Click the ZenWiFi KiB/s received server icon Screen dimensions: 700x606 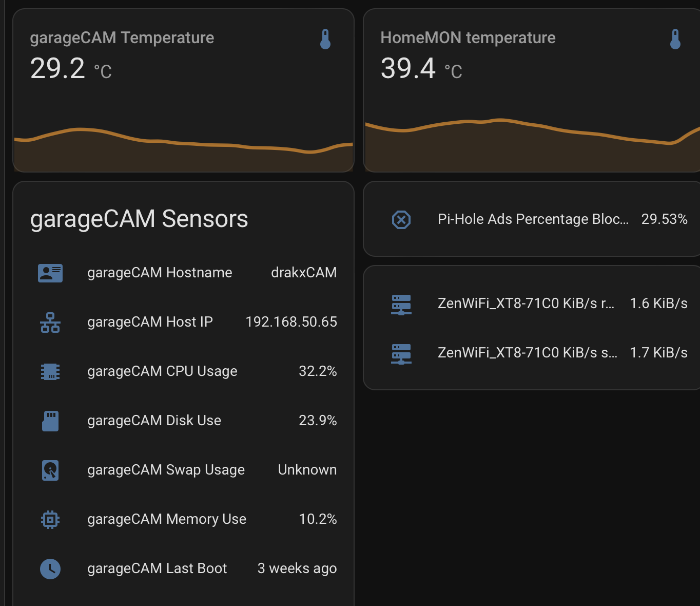click(x=401, y=304)
